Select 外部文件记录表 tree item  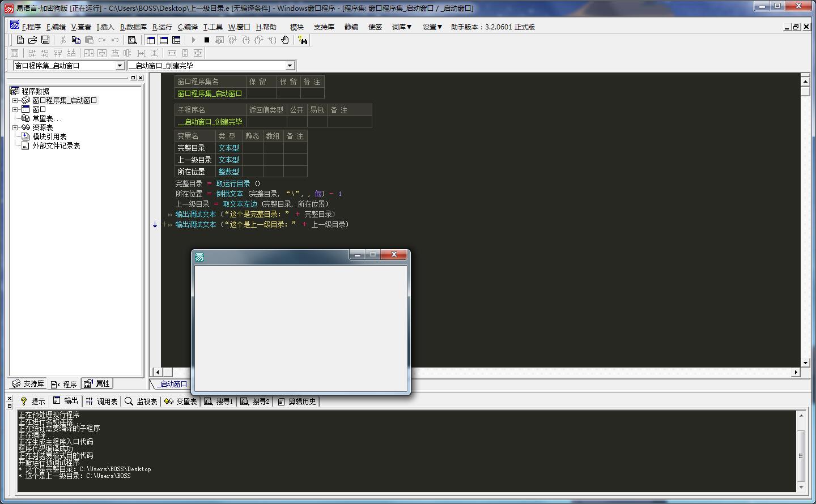click(56, 146)
